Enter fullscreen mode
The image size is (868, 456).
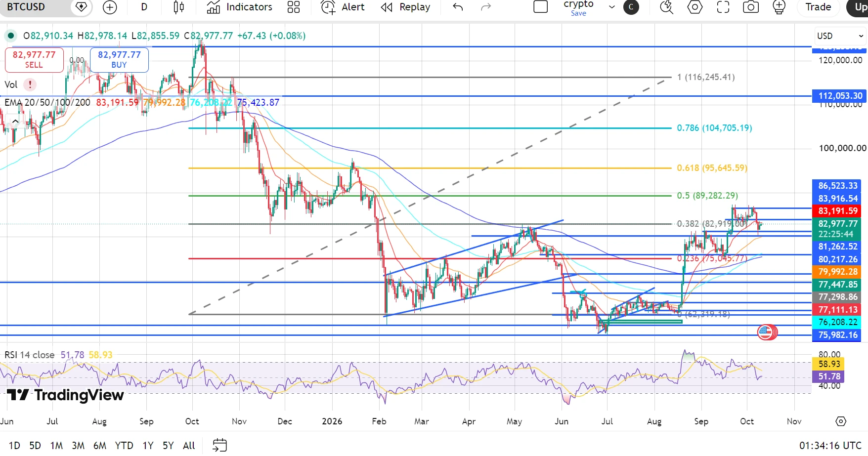(723, 7)
